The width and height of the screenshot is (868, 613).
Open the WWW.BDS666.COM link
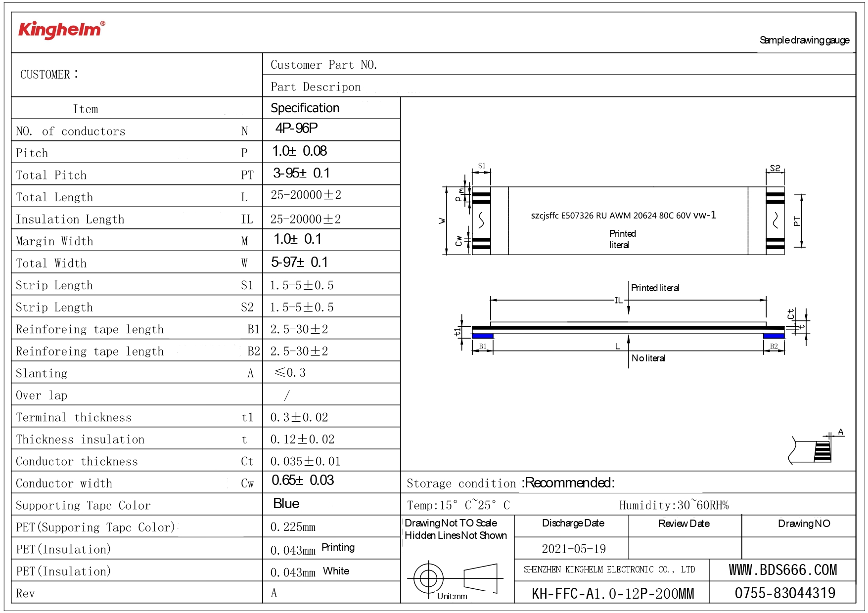(783, 570)
